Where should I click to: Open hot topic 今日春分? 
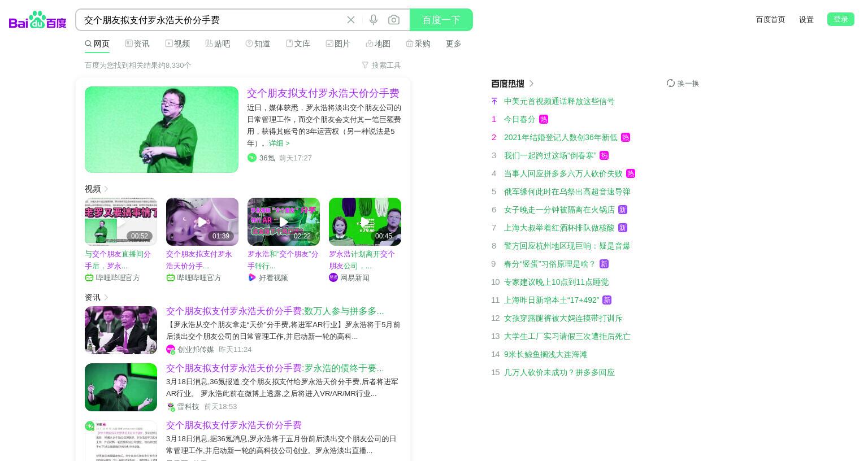tap(520, 119)
